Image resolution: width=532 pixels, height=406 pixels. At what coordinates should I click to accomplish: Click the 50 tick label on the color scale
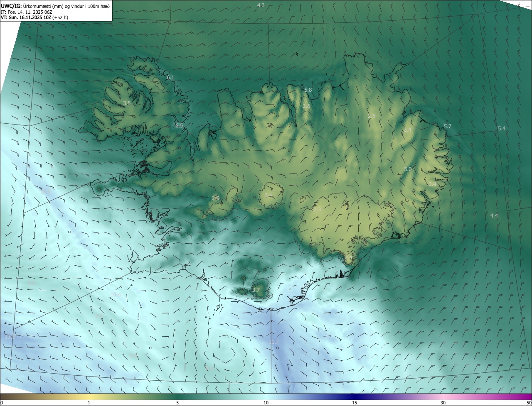[529, 403]
